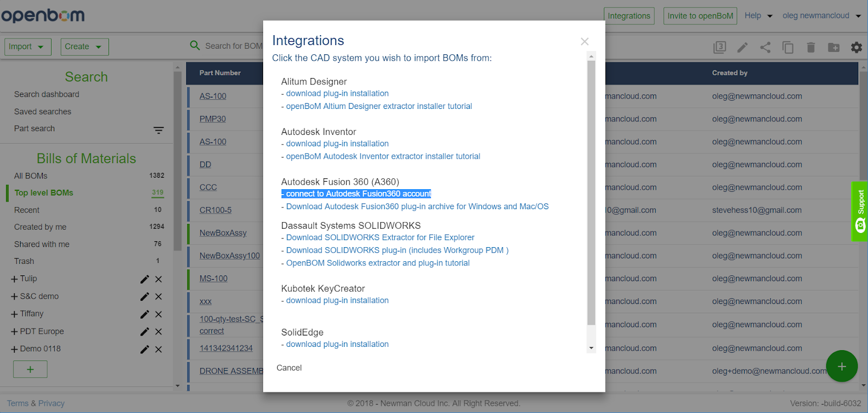Download SOLIDWORKS Extractor for File Explorer
The height and width of the screenshot is (413, 868).
(380, 237)
